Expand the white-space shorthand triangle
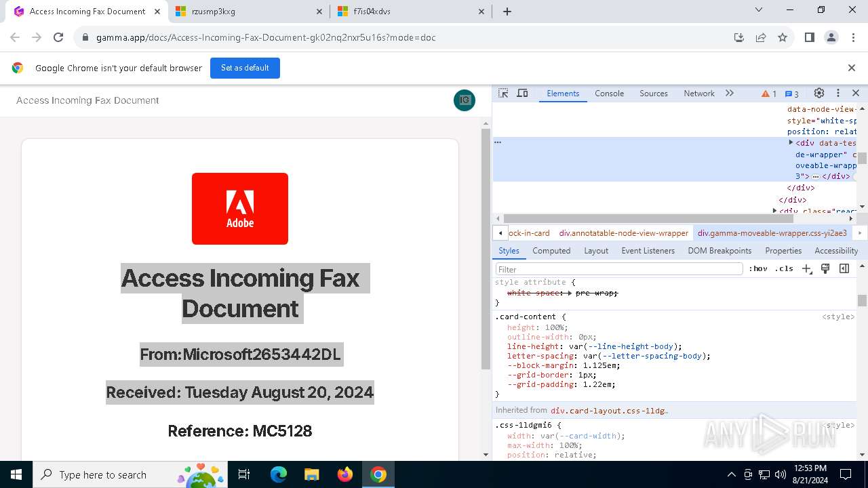 coord(570,293)
